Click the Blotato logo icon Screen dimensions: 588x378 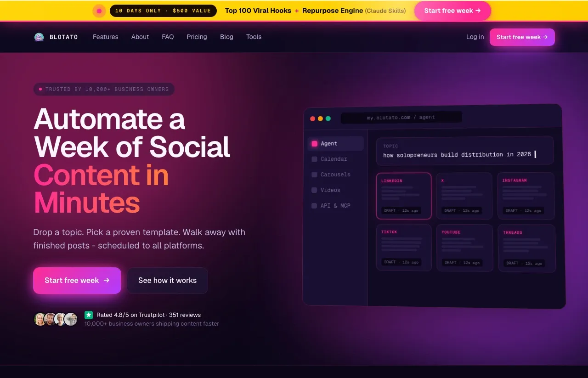click(39, 37)
